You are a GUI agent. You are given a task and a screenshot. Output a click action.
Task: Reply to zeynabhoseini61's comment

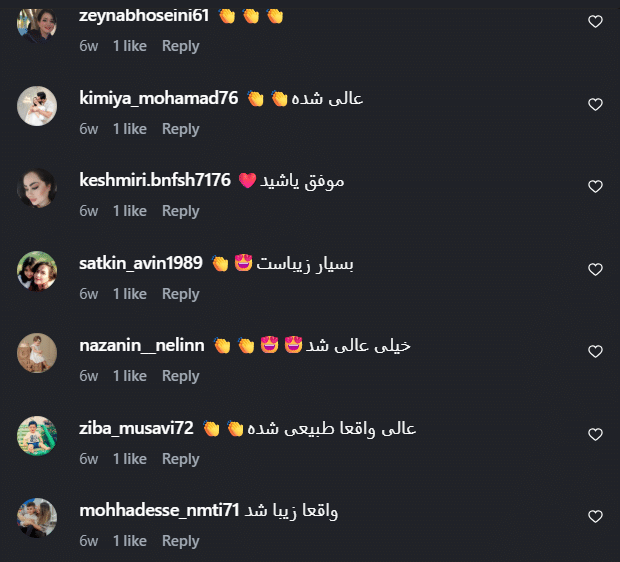click(x=181, y=46)
